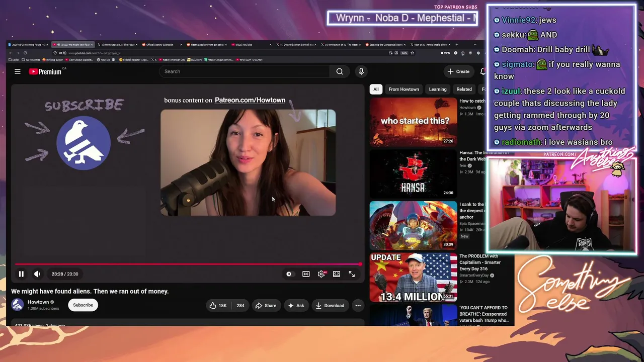
Task: Open the Federal Register bookmark
Action: (133, 60)
